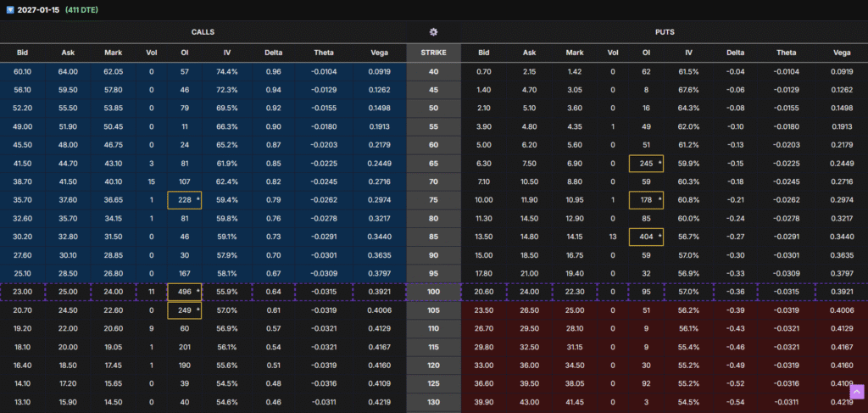Screen dimensions: 868x413
Task: Click the 20.60 bid on 100 put
Action: 483,291
